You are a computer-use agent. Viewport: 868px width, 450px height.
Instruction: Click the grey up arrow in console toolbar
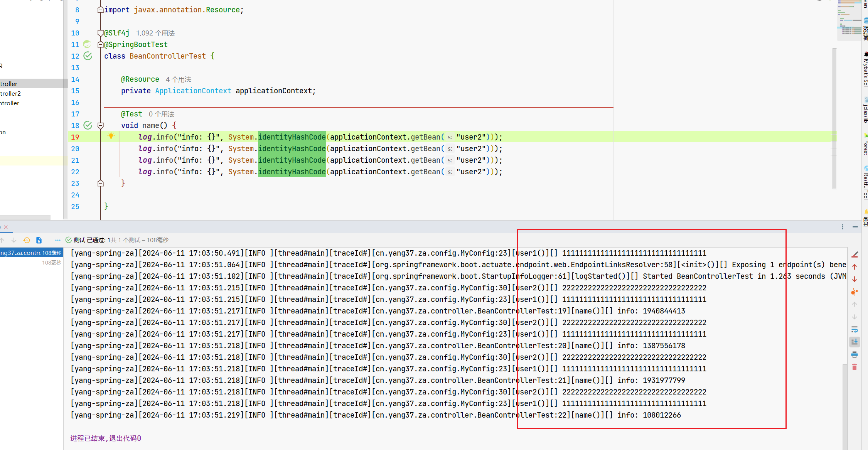pos(855,304)
